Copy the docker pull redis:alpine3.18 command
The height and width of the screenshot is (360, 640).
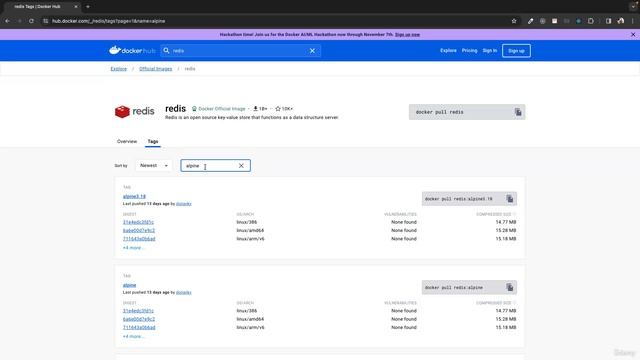pyautogui.click(x=510, y=199)
